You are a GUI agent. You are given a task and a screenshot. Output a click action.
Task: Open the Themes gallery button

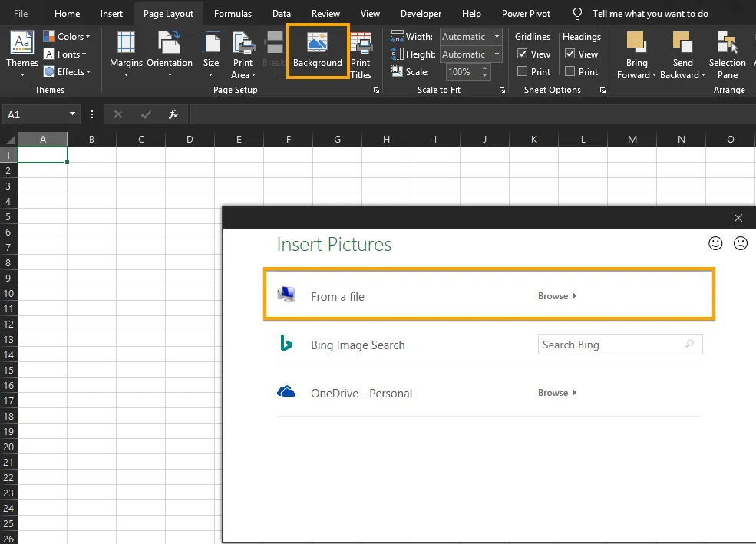[22, 54]
